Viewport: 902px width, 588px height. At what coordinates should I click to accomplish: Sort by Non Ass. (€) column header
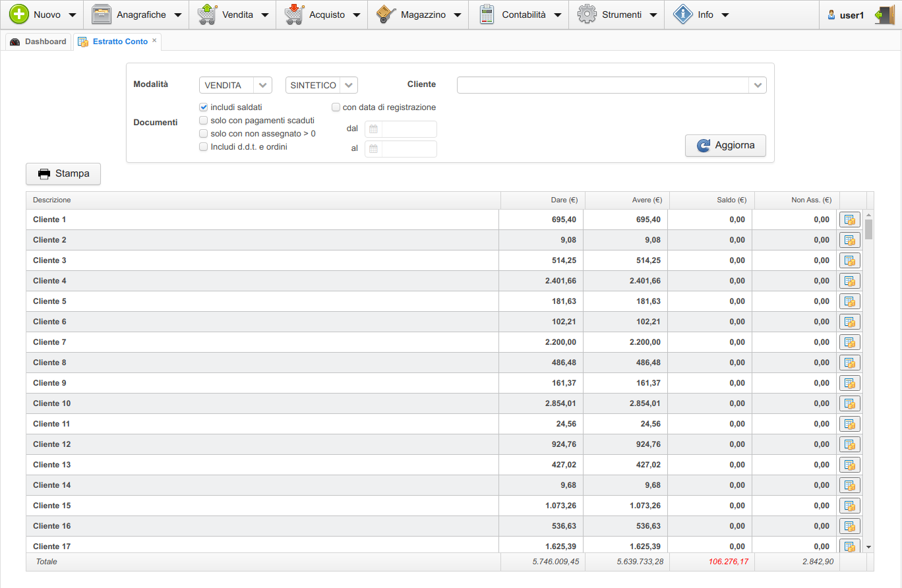click(x=797, y=200)
